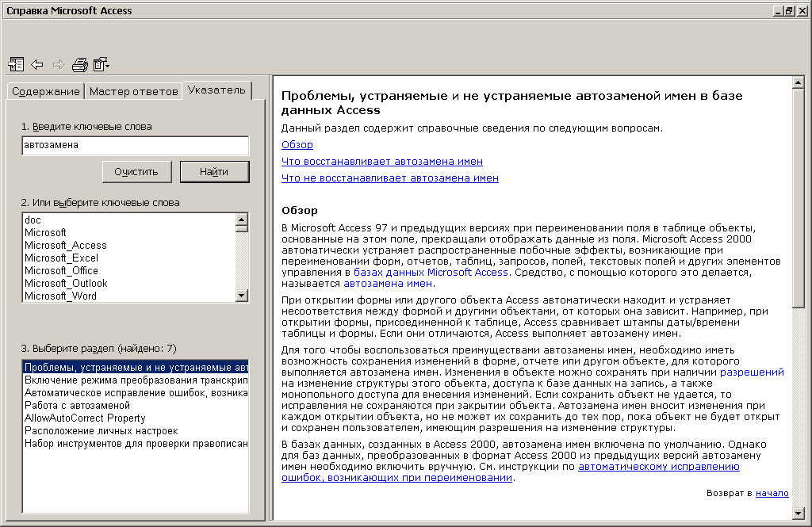Screen dimensions: 812x527
Task: Click the разрешений glossary link
Action: (752, 372)
